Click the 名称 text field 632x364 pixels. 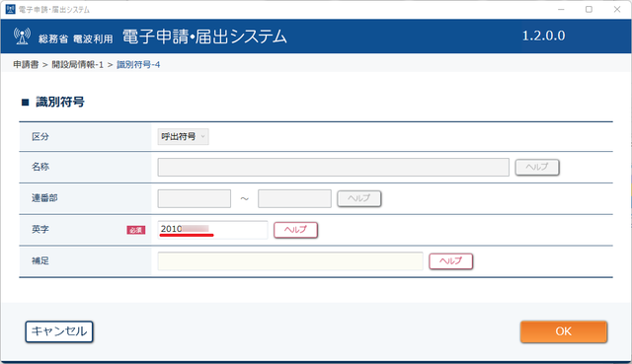pyautogui.click(x=334, y=167)
